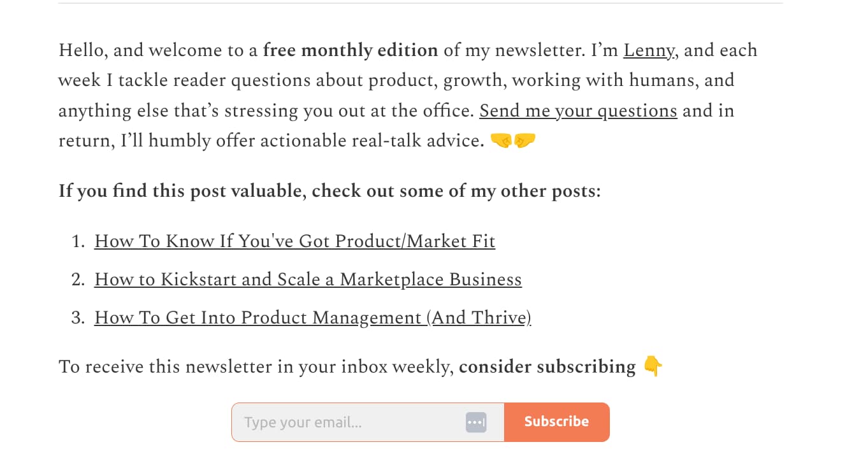Image resolution: width=868 pixels, height=463 pixels.
Task: Click the list number 1 marker
Action: point(78,241)
